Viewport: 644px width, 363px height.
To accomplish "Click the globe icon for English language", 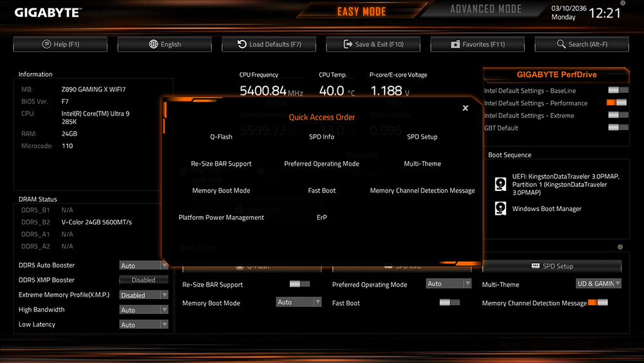I will 153,44.
